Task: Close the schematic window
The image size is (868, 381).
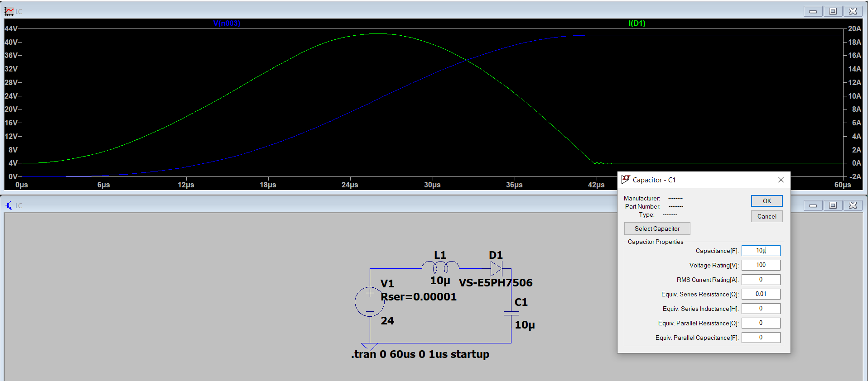Action: (853, 205)
